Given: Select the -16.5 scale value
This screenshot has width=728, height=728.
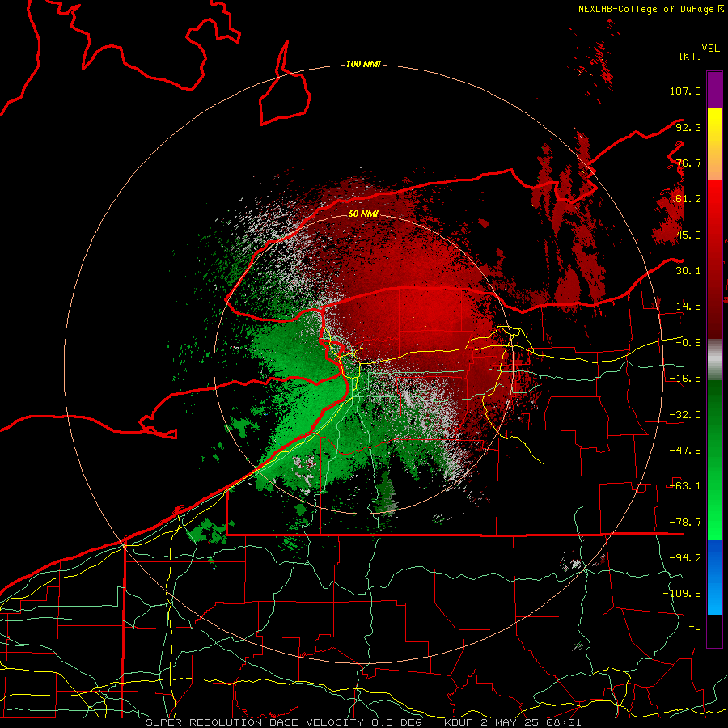Looking at the screenshot, I should (685, 379).
